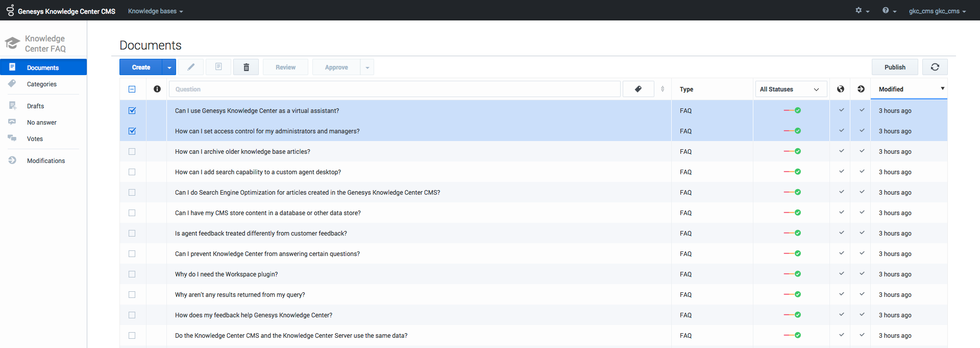980x348 pixels.
Task: Go to Drafts in the sidebar
Action: click(x=35, y=106)
